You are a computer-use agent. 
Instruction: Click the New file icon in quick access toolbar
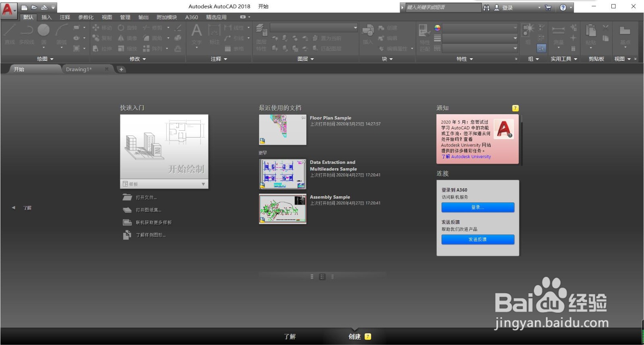pos(25,8)
